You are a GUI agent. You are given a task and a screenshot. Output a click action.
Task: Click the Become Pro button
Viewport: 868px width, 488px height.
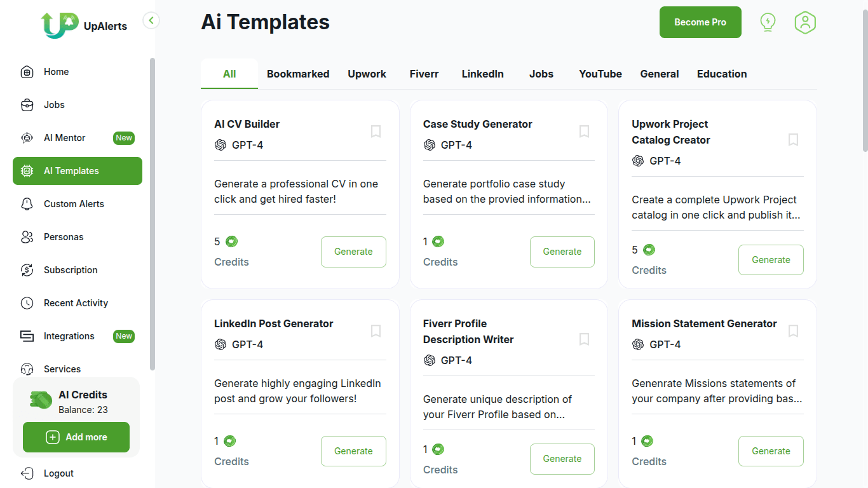[700, 22]
